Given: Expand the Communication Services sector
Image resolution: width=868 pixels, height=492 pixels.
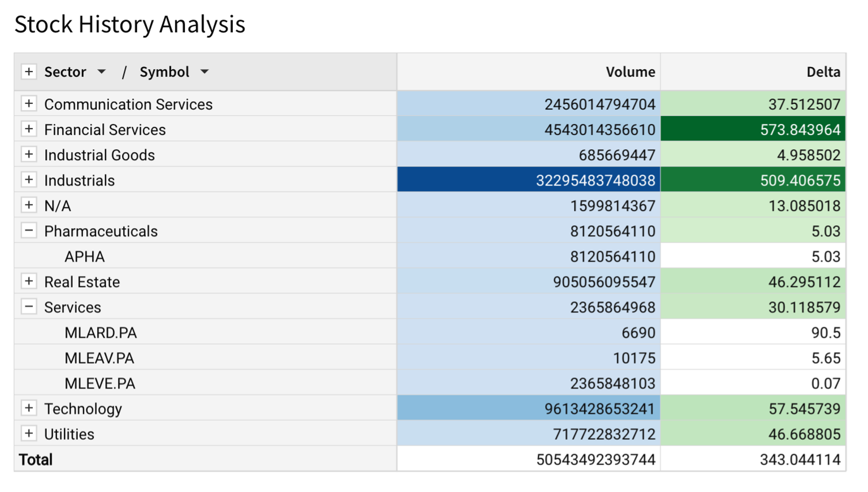Looking at the screenshot, I should 29,103.
